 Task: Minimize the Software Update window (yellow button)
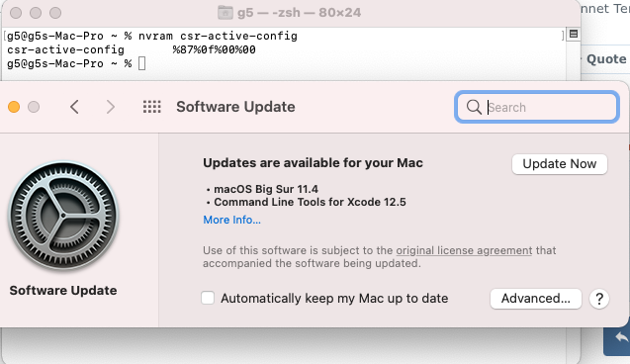[14, 107]
